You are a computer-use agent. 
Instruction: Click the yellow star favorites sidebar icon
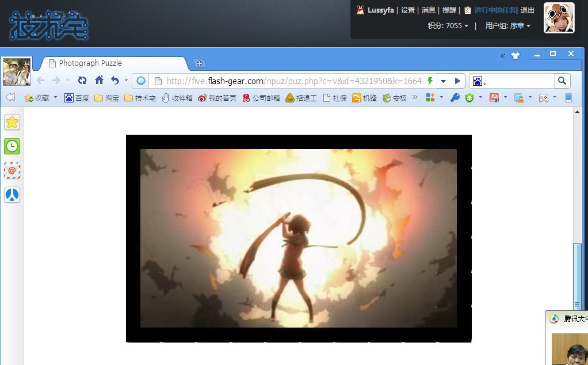click(12, 122)
